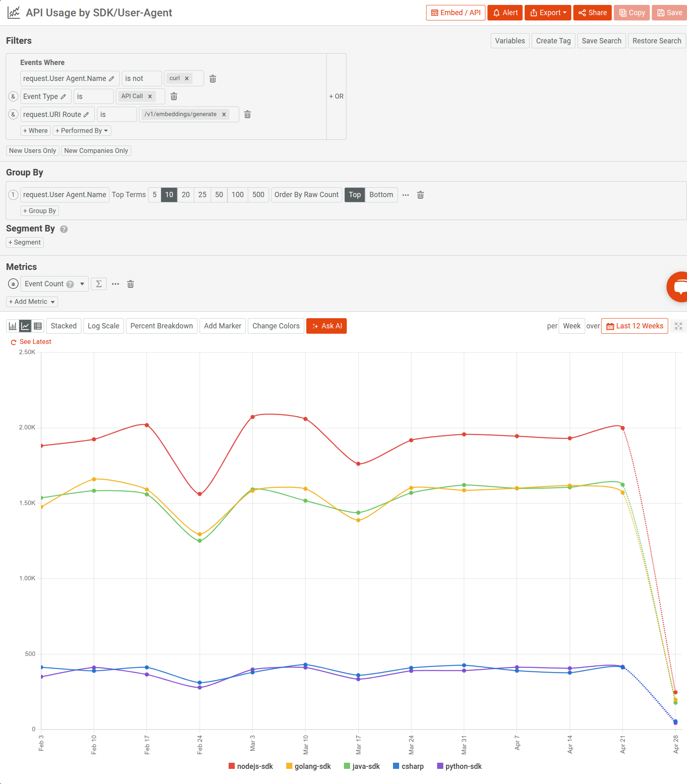Click the Ask AI button
The width and height of the screenshot is (687, 784).
(326, 326)
